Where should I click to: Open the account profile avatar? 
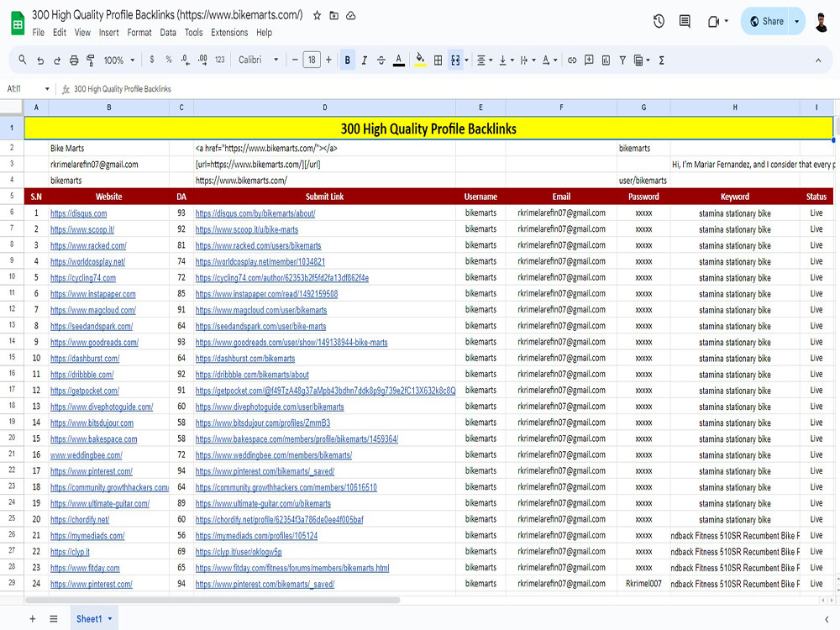(x=822, y=22)
